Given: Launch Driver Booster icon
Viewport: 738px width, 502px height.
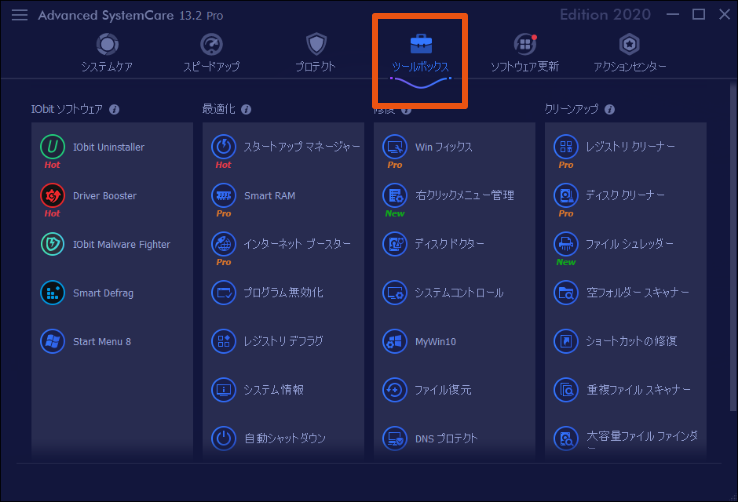Looking at the screenshot, I should pyautogui.click(x=52, y=195).
